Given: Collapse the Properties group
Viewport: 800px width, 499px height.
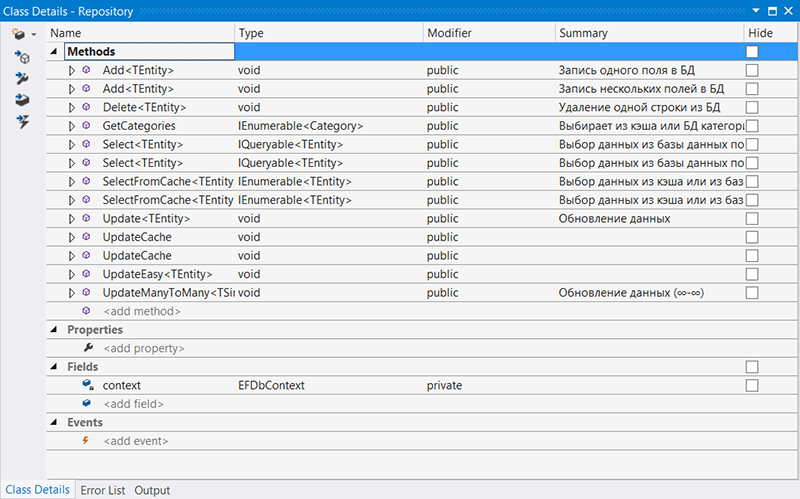Looking at the screenshot, I should 54,329.
